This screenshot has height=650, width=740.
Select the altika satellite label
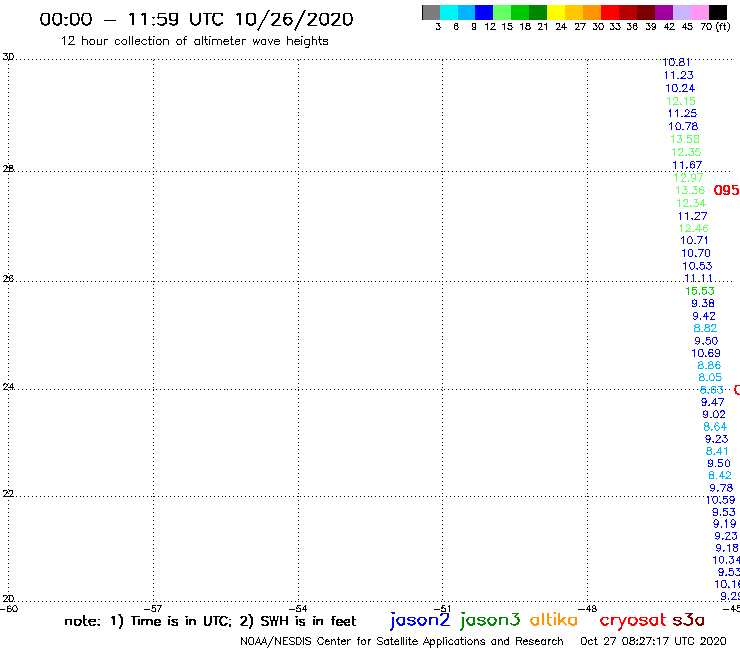click(x=554, y=620)
